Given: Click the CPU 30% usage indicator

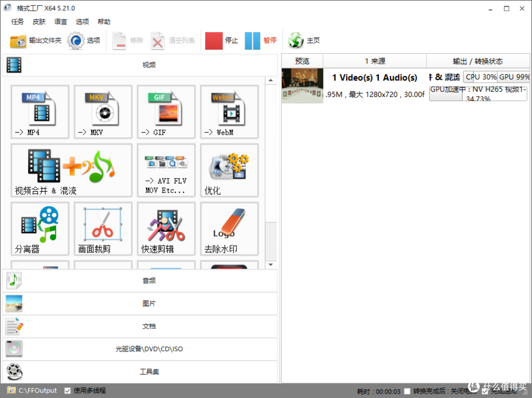Looking at the screenshot, I should click(x=480, y=77).
